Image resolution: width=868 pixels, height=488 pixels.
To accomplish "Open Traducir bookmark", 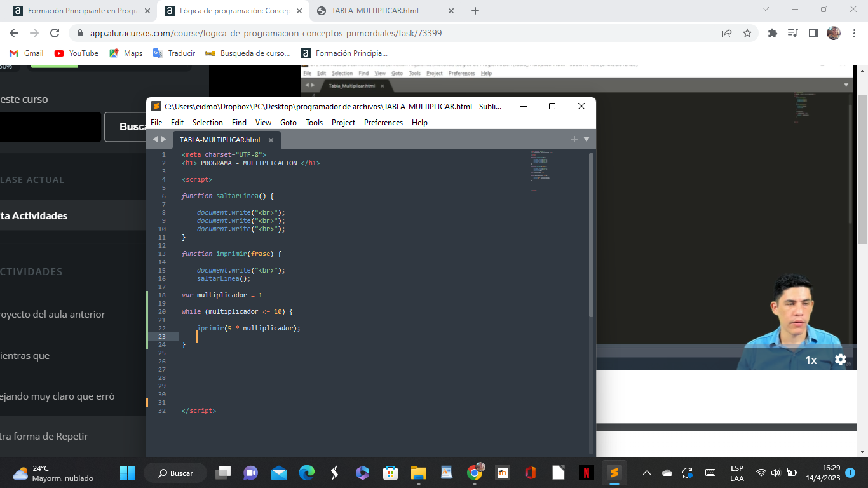I will click(174, 53).
